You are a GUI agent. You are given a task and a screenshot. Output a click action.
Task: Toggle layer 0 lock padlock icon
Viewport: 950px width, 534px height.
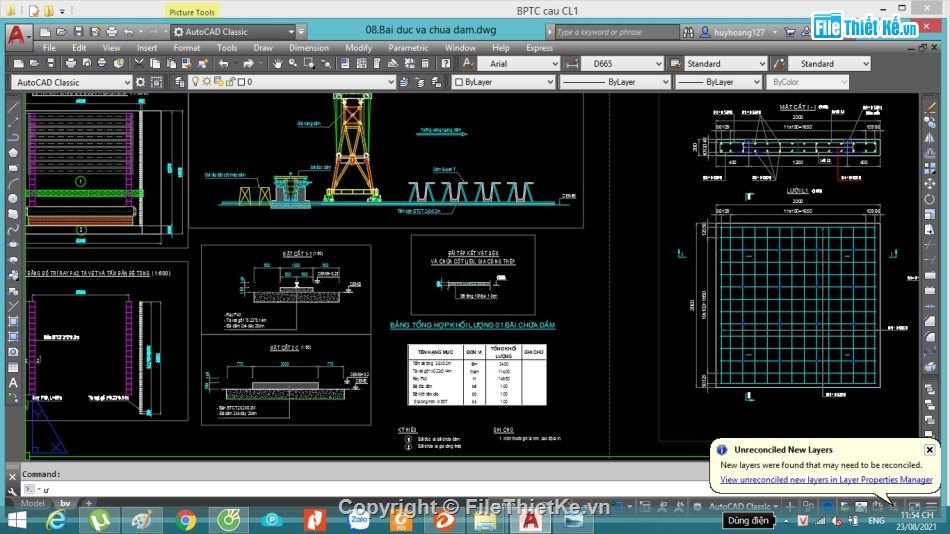pyautogui.click(x=230, y=81)
